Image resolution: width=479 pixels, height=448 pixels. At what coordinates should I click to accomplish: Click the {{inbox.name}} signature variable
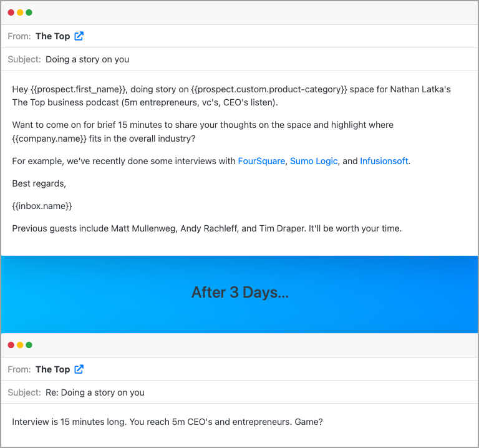click(42, 205)
